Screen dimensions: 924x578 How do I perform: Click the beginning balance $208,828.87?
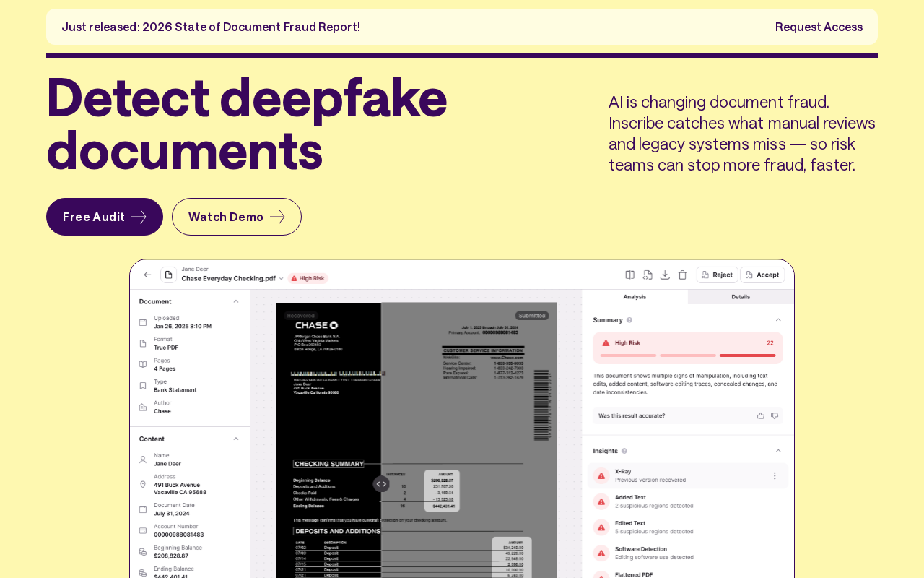171,556
